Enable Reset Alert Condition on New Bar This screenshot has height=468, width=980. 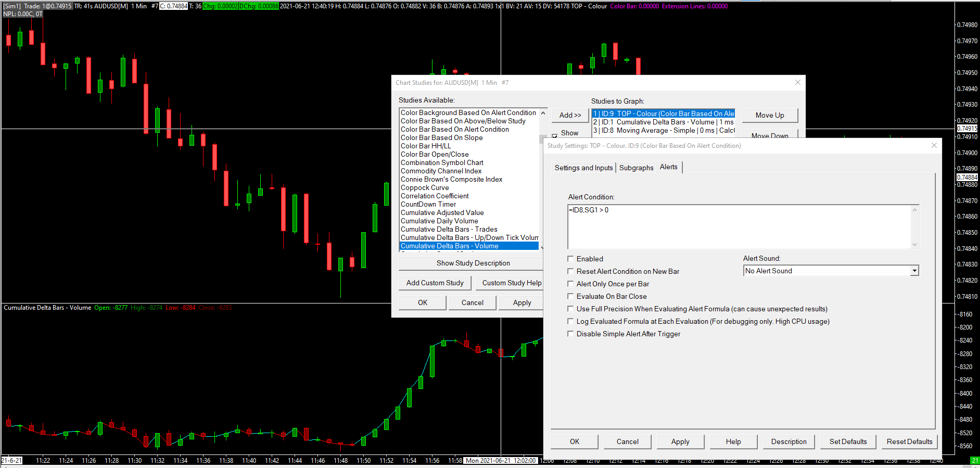[570, 271]
